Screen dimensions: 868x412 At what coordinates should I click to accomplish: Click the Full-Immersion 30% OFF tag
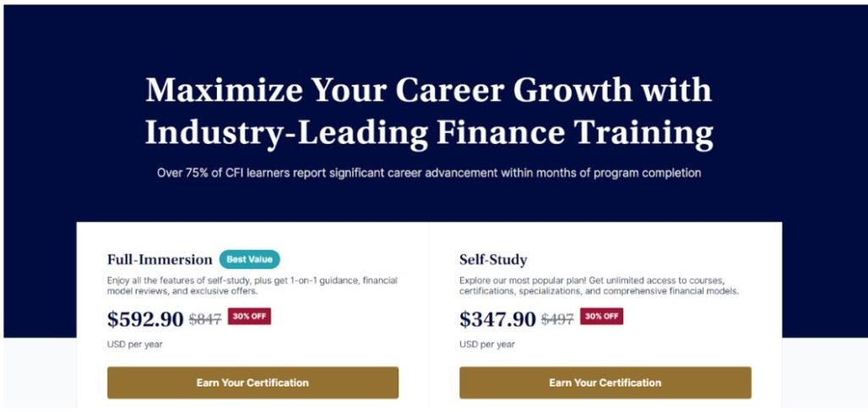coord(249,316)
